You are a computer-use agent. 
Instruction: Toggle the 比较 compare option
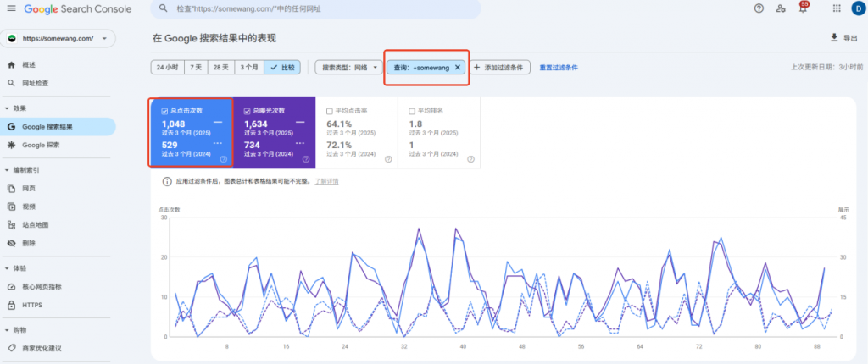(282, 68)
